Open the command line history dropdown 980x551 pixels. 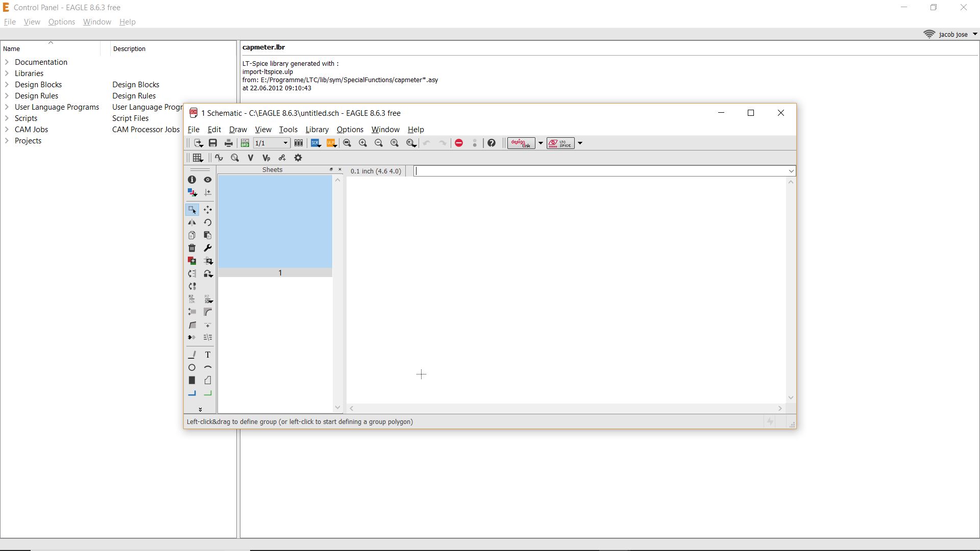coord(791,171)
